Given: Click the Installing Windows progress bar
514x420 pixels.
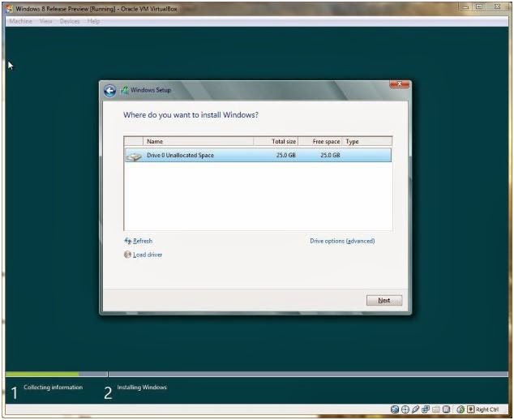Looking at the screenshot, I should pos(308,374).
